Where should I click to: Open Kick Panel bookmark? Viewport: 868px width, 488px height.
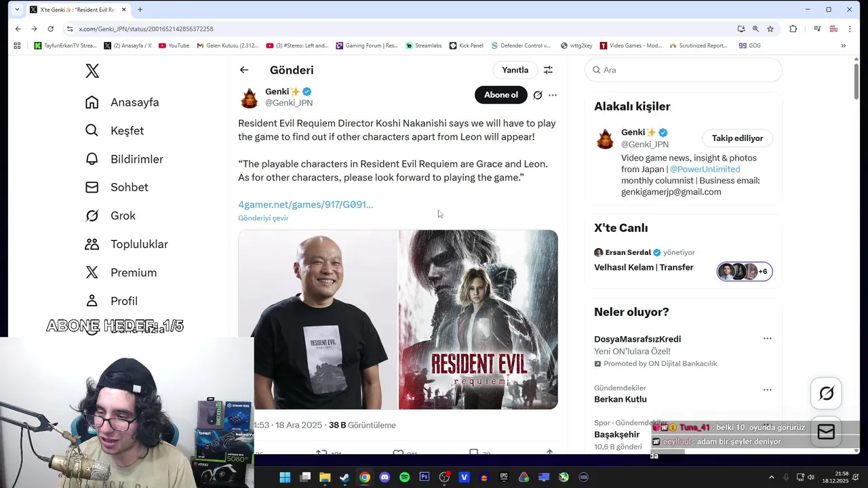tap(467, 45)
